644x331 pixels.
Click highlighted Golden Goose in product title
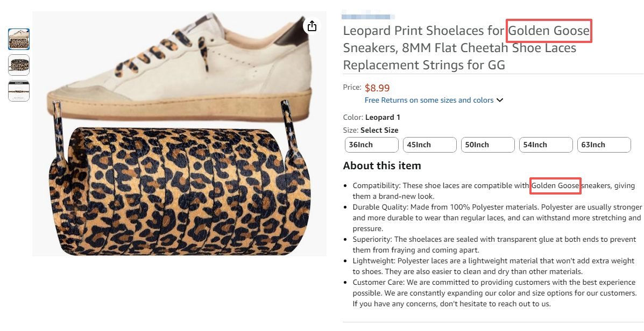pyautogui.click(x=549, y=31)
